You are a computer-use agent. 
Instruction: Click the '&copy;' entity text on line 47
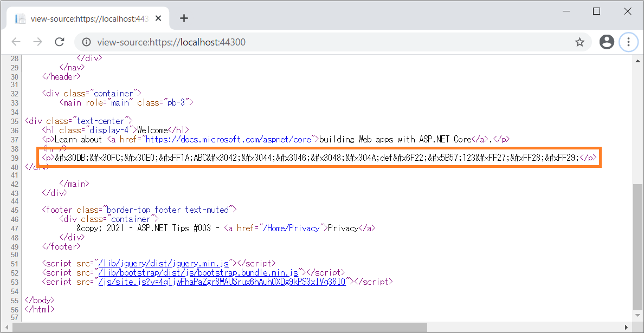click(x=89, y=228)
